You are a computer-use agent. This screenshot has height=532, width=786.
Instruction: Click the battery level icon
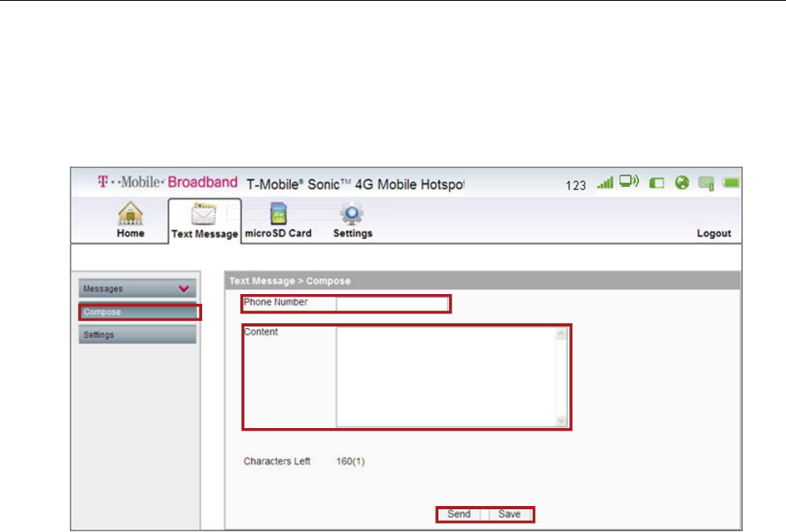click(731, 183)
